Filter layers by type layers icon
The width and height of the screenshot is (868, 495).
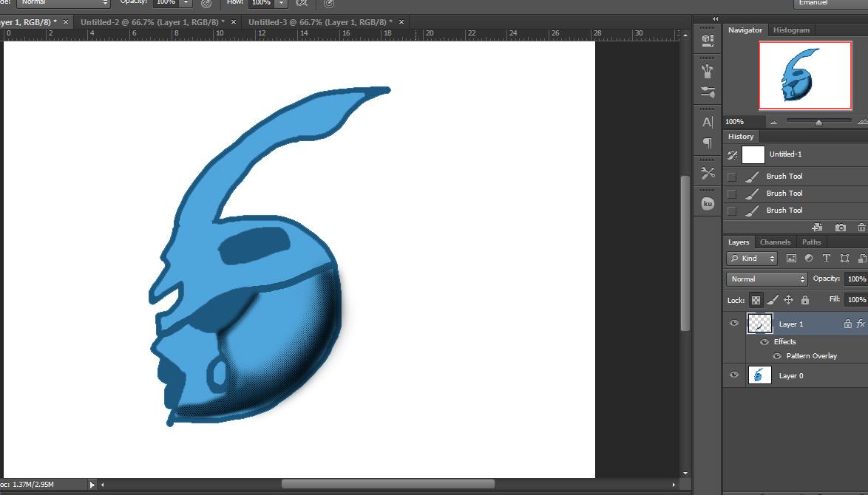point(826,259)
